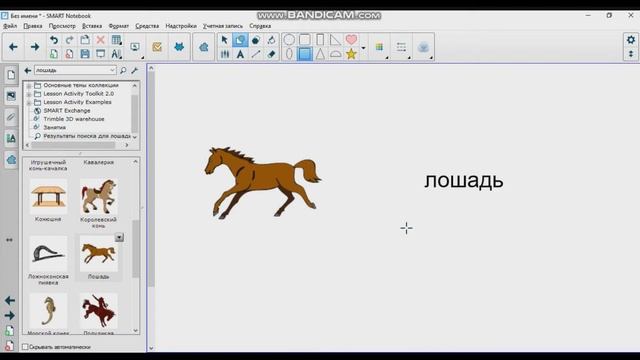Choose the heart shape
Screen dimensions: 640x360
tap(351, 40)
